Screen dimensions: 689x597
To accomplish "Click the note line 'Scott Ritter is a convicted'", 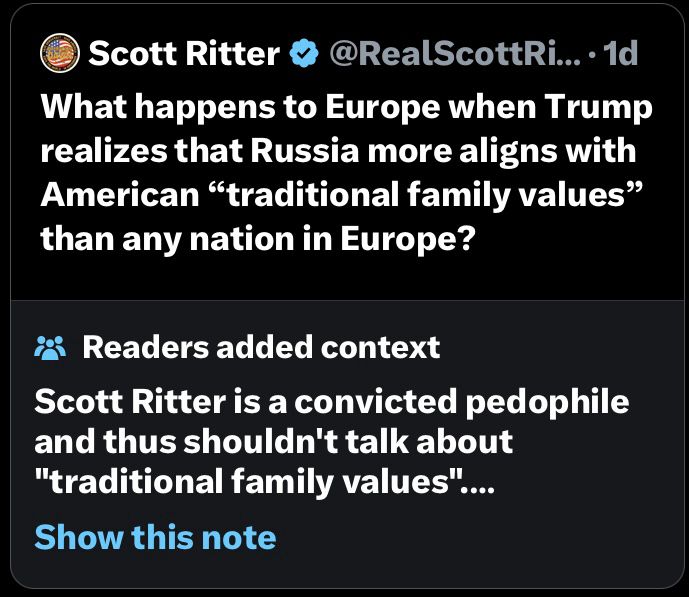I will tap(332, 402).
